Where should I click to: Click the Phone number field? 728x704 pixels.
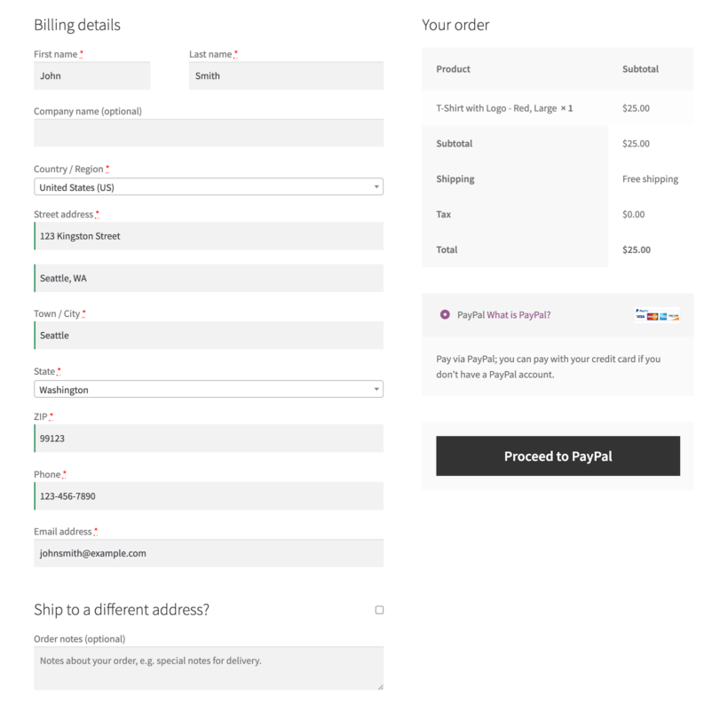point(208,495)
